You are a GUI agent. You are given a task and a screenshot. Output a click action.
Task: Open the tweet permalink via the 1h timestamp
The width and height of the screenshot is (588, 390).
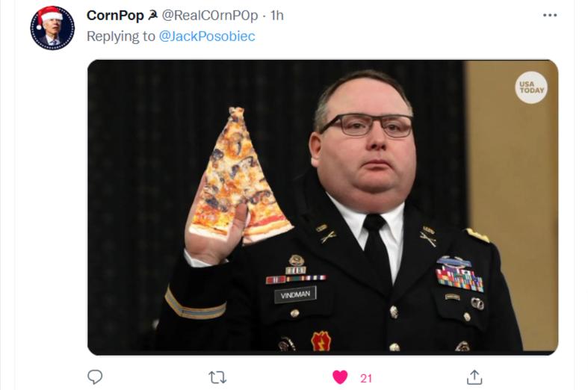[x=276, y=16]
